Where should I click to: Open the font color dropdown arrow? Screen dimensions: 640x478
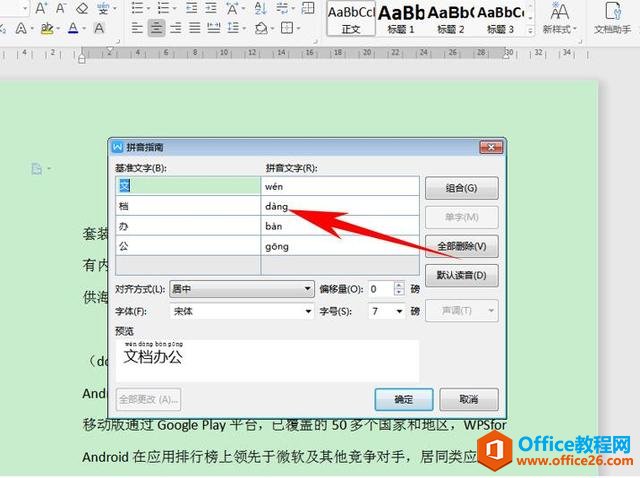84,29
